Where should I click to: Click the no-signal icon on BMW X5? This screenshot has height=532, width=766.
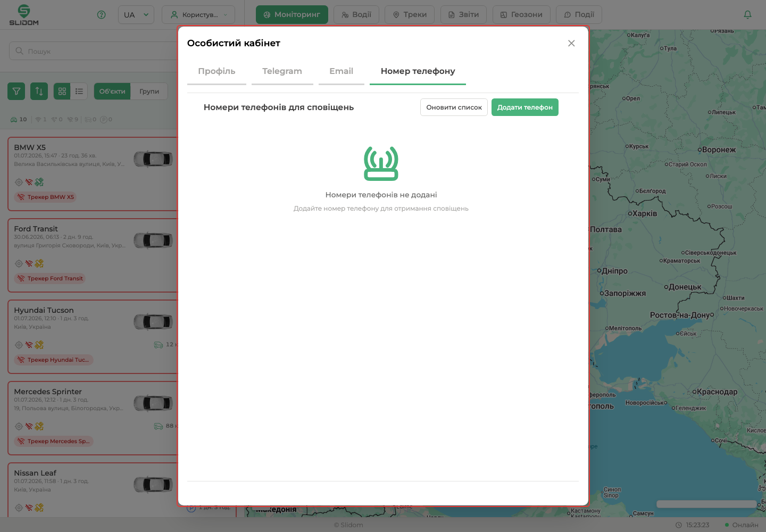point(29,182)
